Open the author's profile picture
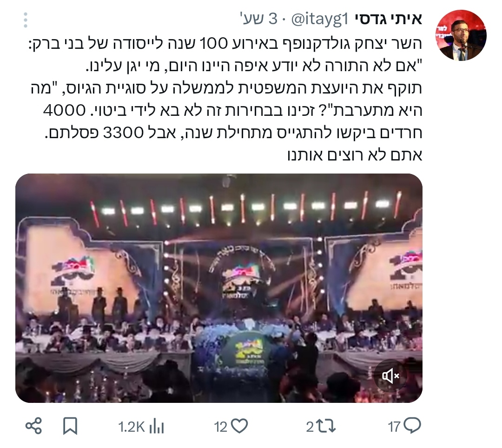This screenshot has width=502, height=448. coord(461,35)
